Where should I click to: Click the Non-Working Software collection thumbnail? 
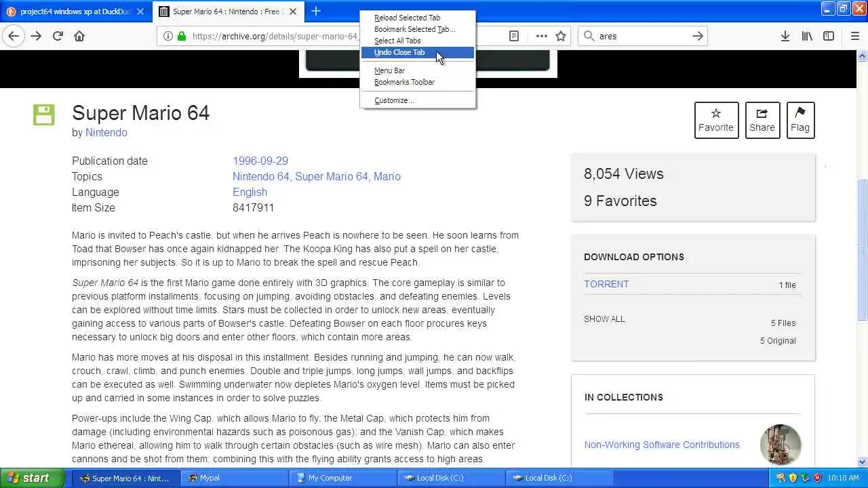point(781,445)
